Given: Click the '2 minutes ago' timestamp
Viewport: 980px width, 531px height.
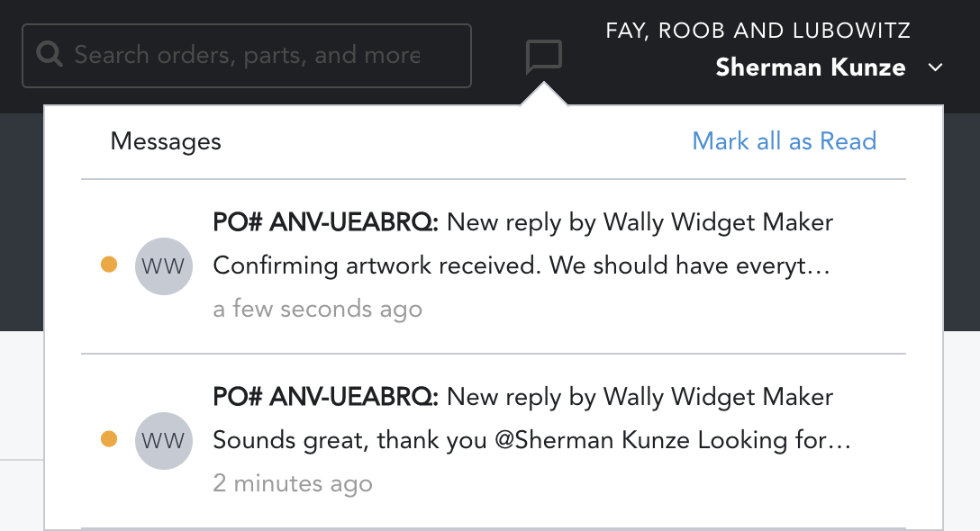Looking at the screenshot, I should 292,483.
